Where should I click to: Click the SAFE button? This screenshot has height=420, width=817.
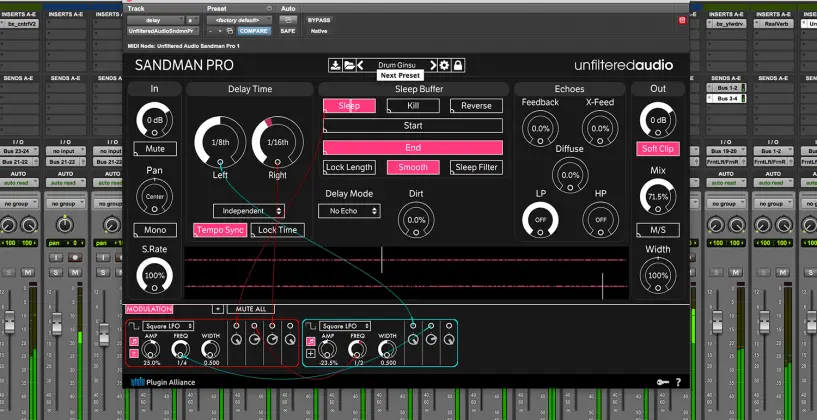point(288,31)
